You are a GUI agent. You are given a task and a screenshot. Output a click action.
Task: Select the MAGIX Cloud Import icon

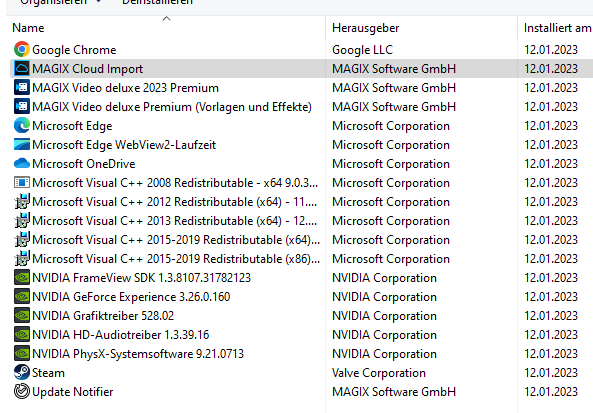coord(22,68)
